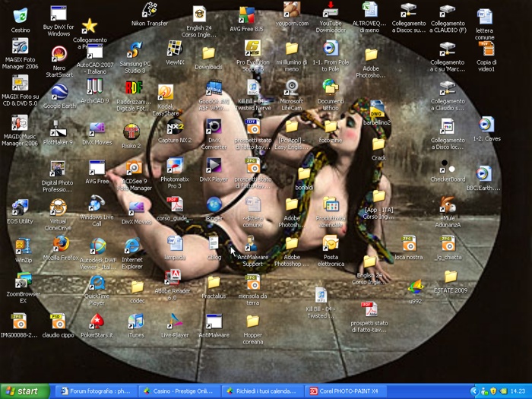Open the Mozilla Firefox shortcut

pos(60,244)
